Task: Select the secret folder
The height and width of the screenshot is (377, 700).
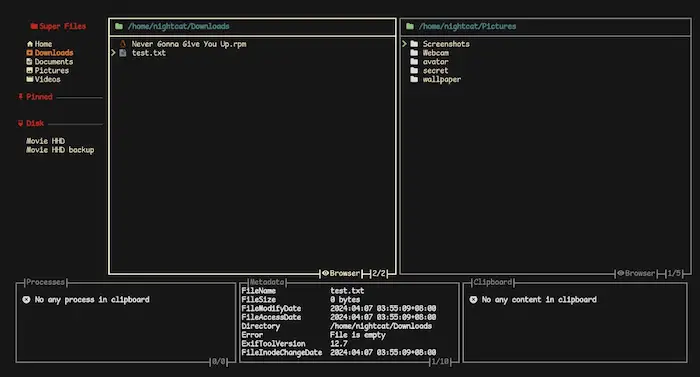Action: click(429, 71)
